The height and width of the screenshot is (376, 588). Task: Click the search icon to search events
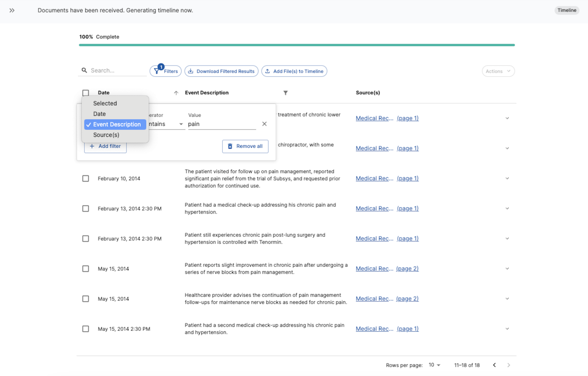(84, 70)
